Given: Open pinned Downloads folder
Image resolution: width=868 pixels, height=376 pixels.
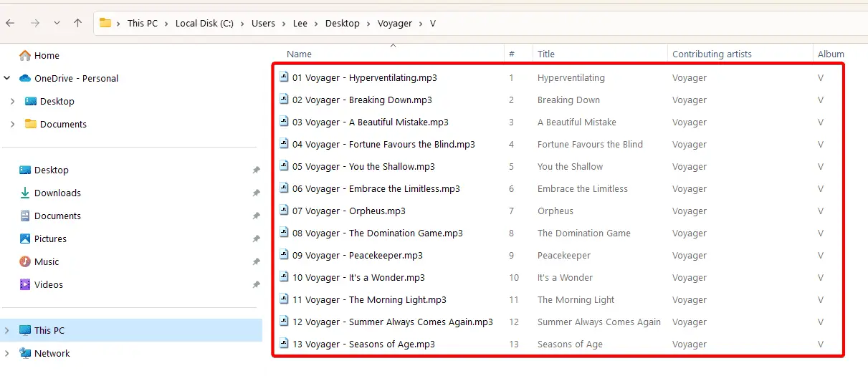Looking at the screenshot, I should (57, 193).
